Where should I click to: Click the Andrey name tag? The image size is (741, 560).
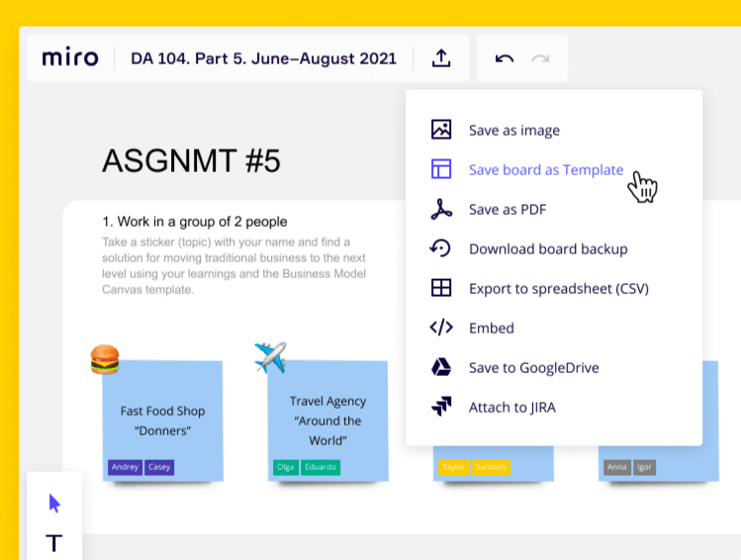coord(125,467)
